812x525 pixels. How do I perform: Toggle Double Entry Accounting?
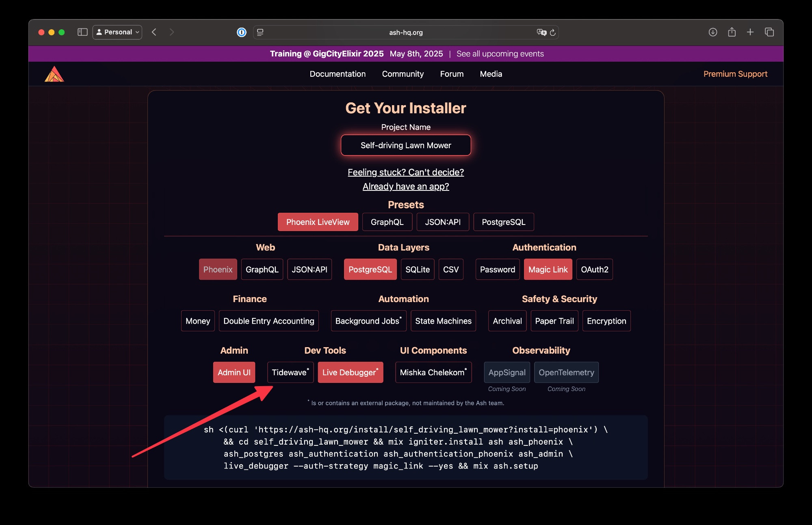269,321
